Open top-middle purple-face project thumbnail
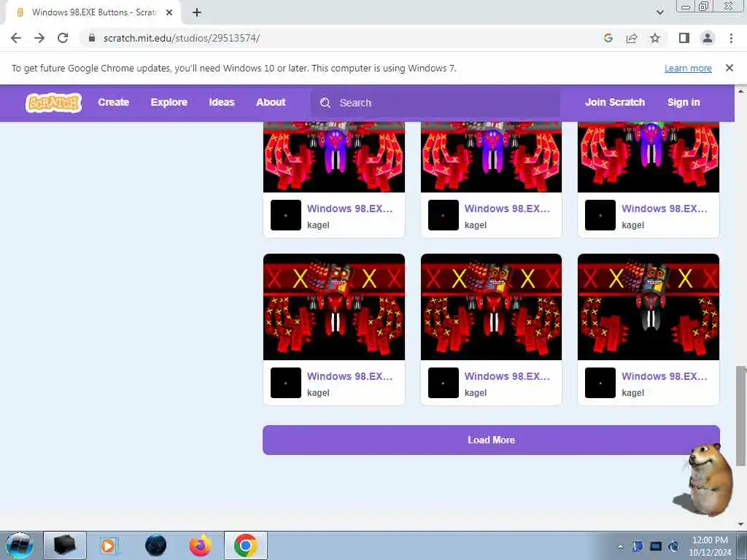 (491, 157)
